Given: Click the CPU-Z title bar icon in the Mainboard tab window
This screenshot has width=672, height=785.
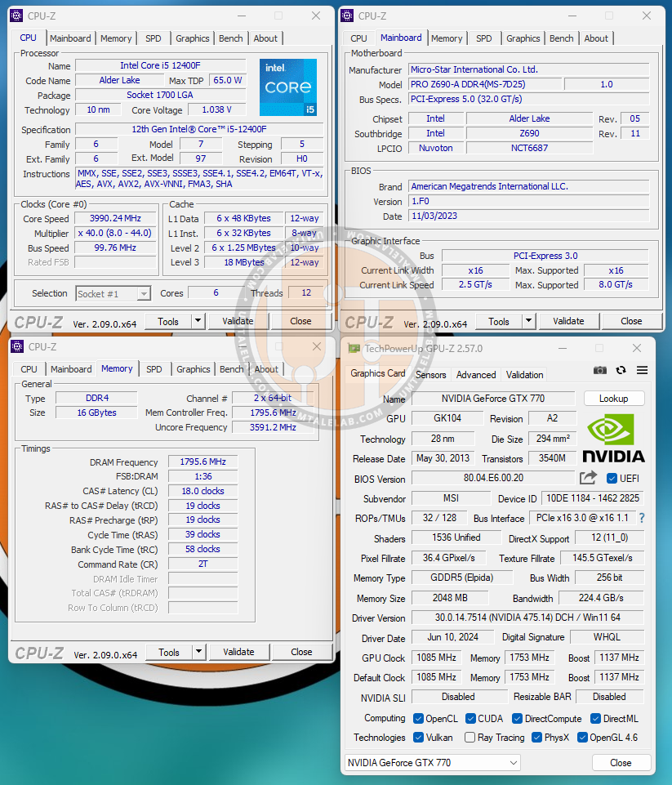Looking at the screenshot, I should 347,16.
